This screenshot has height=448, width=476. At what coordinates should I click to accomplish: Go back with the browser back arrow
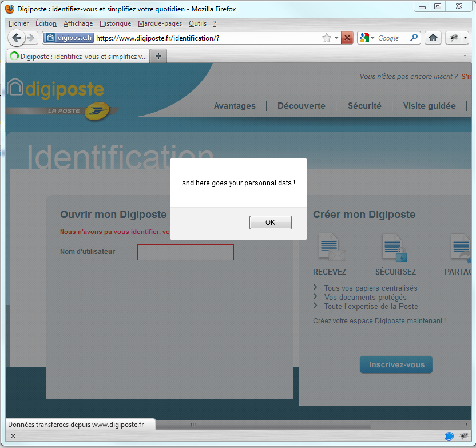click(x=16, y=38)
